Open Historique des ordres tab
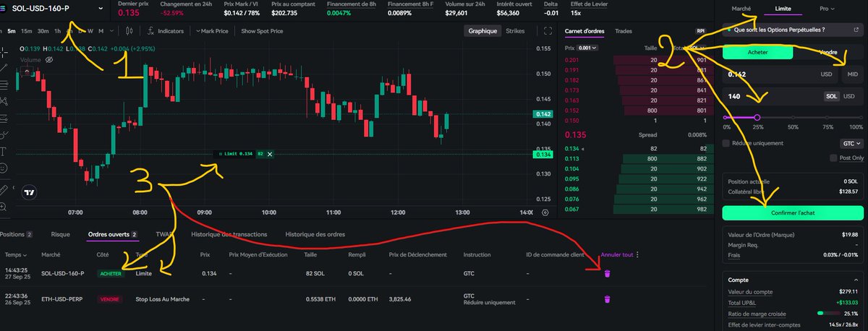This screenshot has width=868, height=331. [x=315, y=234]
